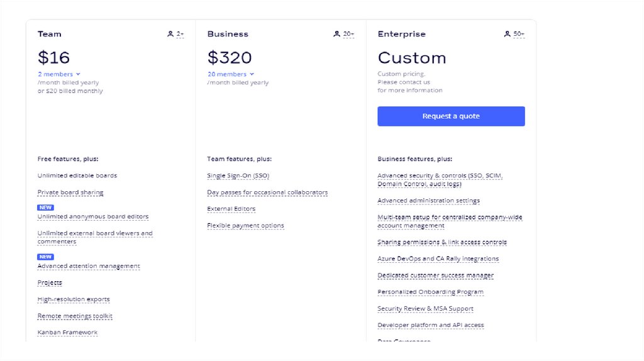
Task: Open the 'Single Sign-On (SSO)' feature link
Action: point(238,175)
